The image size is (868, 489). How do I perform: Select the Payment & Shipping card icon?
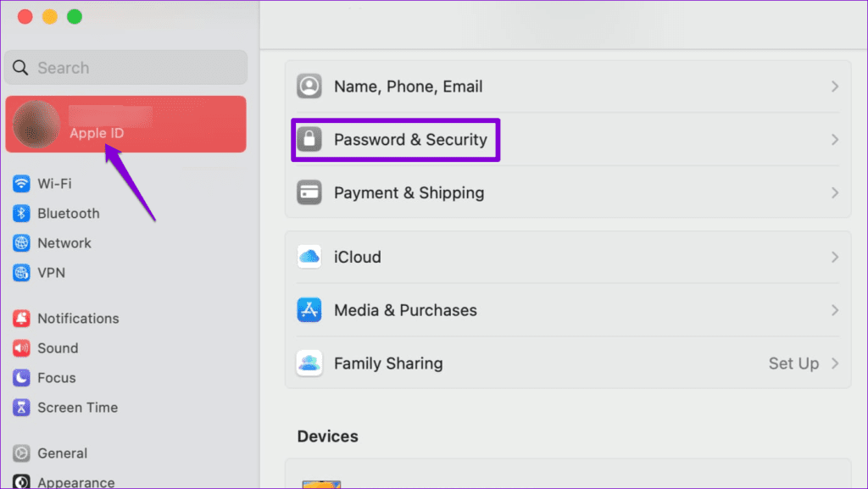coord(309,192)
